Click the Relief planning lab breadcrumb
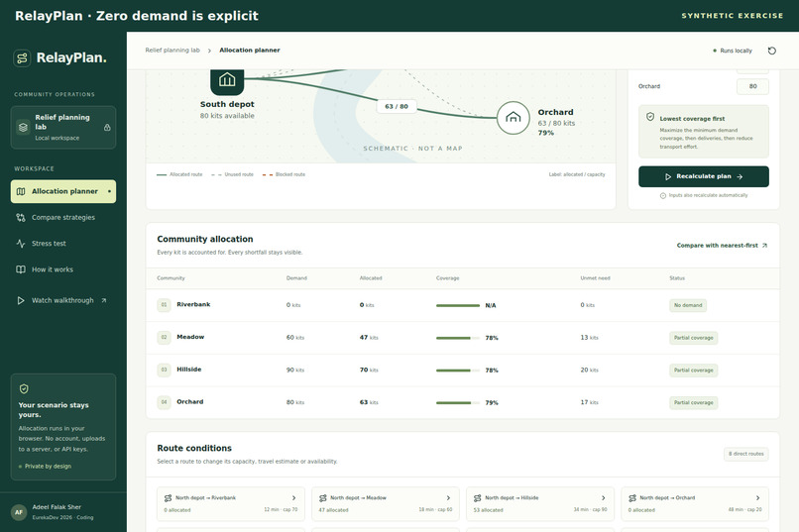799x532 pixels. coord(172,51)
